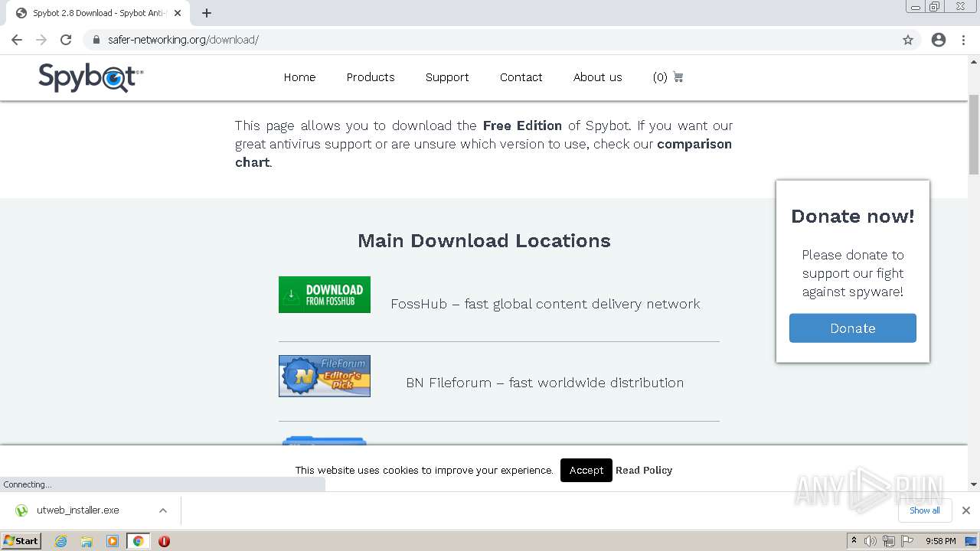Click the Show desktop button
The width and height of the screenshot is (980, 551).
pos(972,541)
